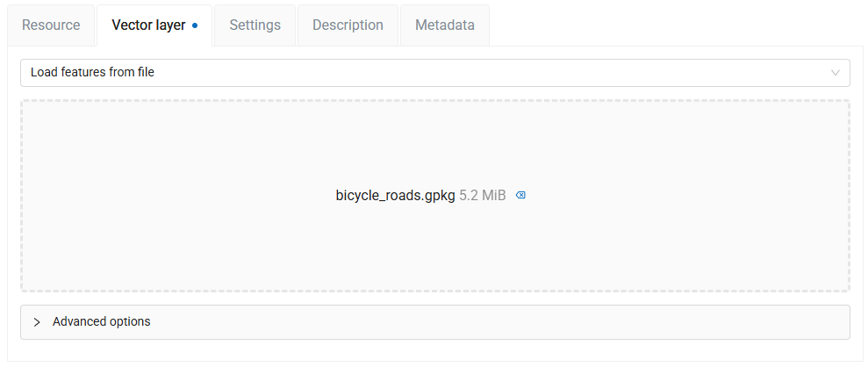Click the chevron beside Advanced options

(37, 322)
